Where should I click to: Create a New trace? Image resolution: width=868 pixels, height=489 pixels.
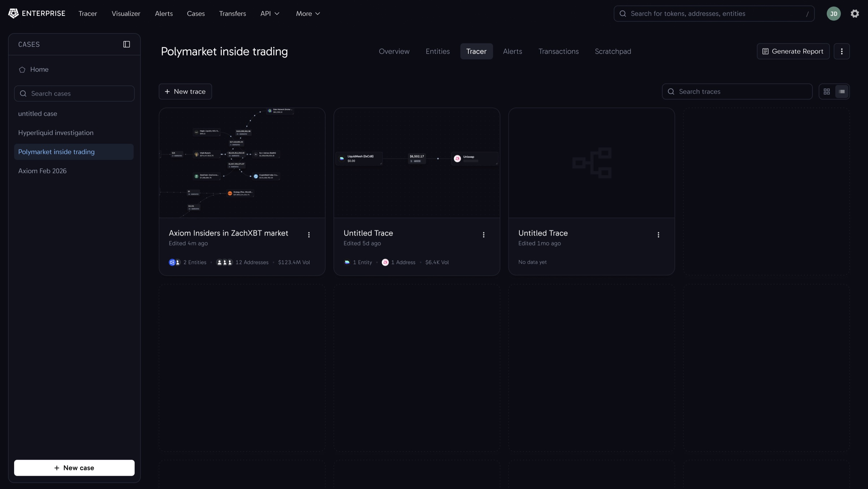pyautogui.click(x=185, y=92)
